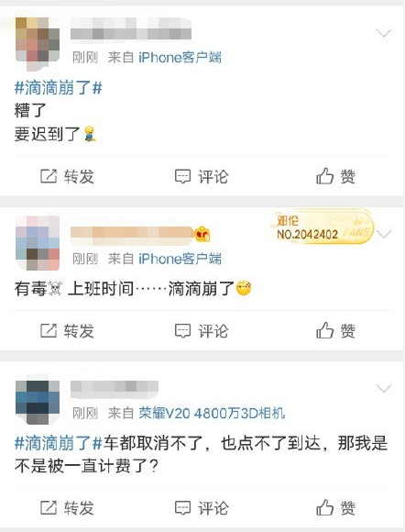Expand options chevron on second post

pos(384,234)
